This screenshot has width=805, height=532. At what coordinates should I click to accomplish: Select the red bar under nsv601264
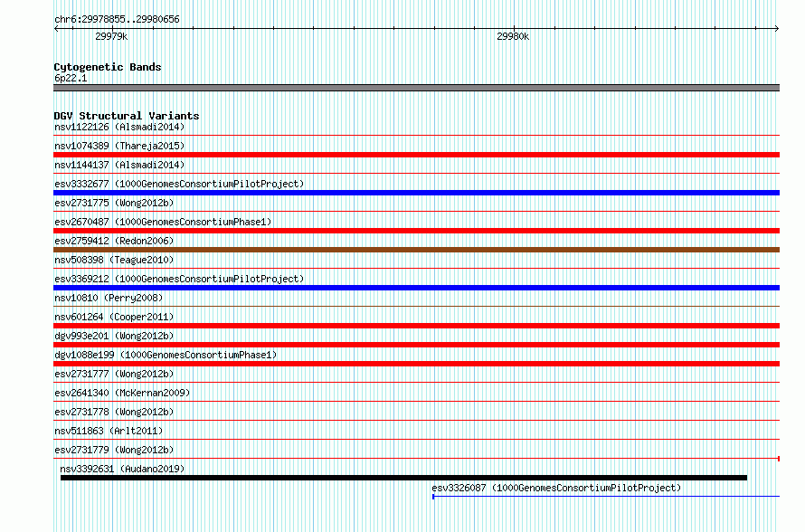(416, 326)
